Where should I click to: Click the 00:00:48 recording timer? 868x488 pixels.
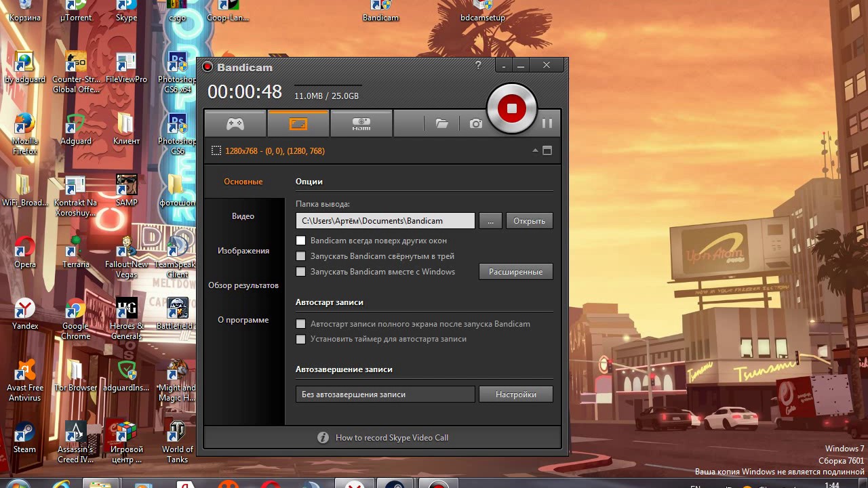coord(245,91)
